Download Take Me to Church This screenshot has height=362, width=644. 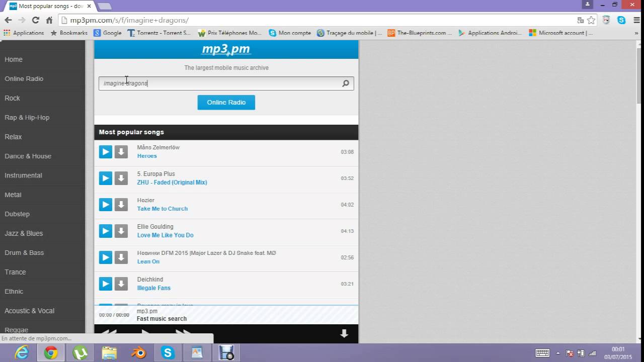pyautogui.click(x=121, y=204)
